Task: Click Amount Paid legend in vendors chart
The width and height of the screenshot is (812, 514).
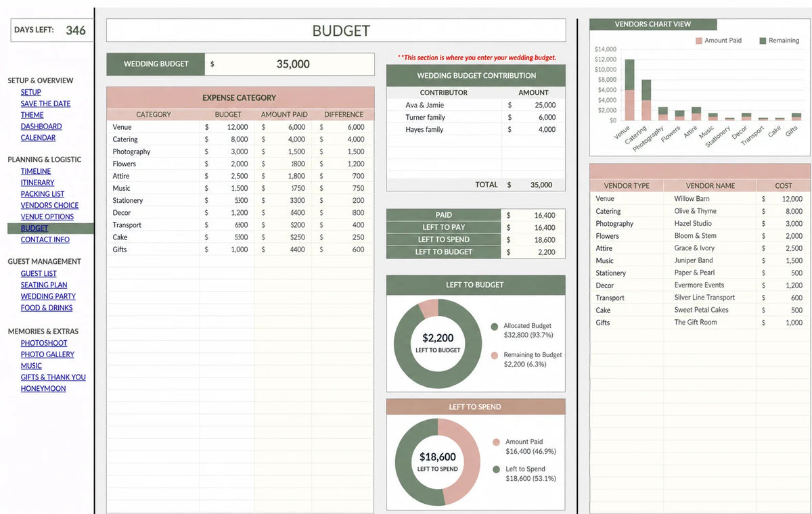Action: pos(719,41)
